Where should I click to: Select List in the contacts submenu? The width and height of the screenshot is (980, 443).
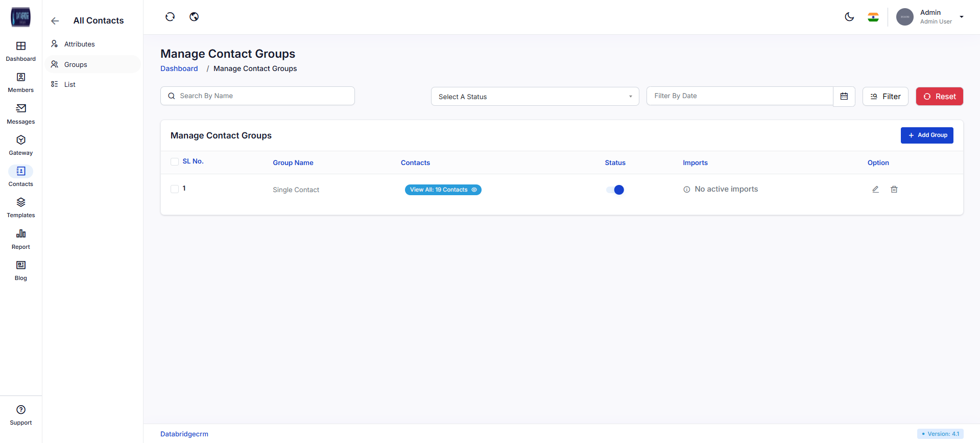coord(70,85)
